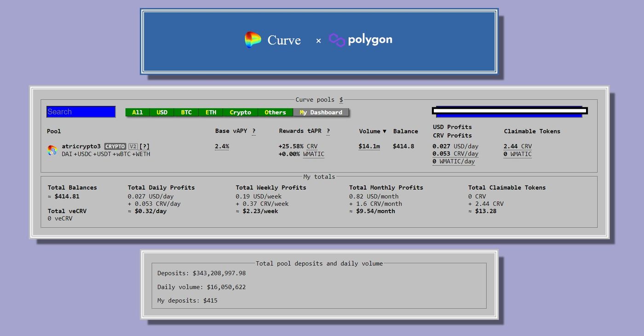Click the 0 WMATIC/day profit value
Screen dimensions: 644x336
point(454,162)
